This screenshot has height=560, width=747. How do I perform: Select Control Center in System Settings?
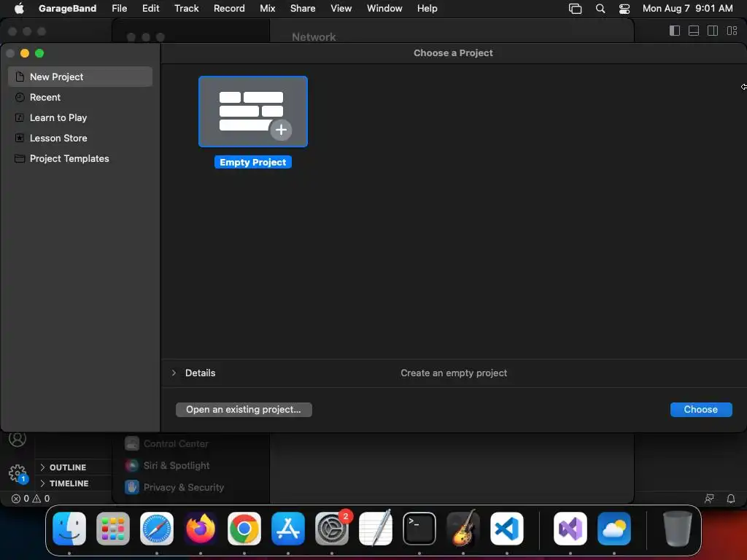pos(167,443)
